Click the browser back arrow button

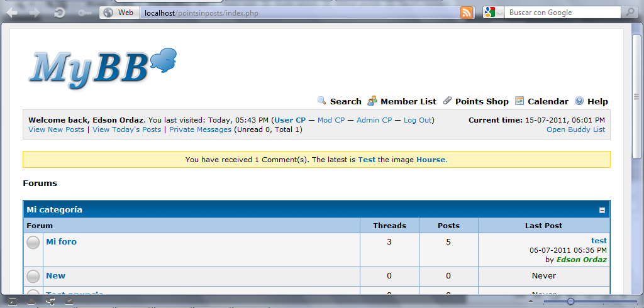pos(12,13)
